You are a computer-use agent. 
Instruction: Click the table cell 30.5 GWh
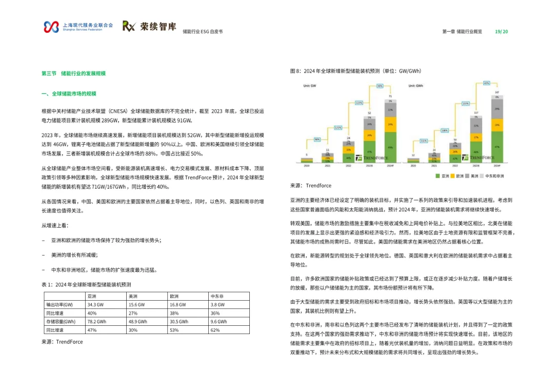(x=179, y=322)
